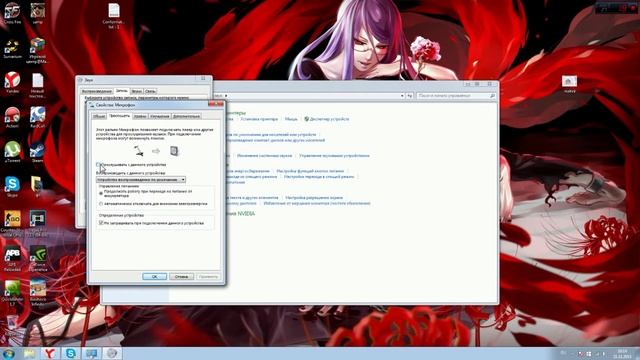Click the Apply button in Microphone Properties
The height and width of the screenshot is (360, 640).
(208, 277)
